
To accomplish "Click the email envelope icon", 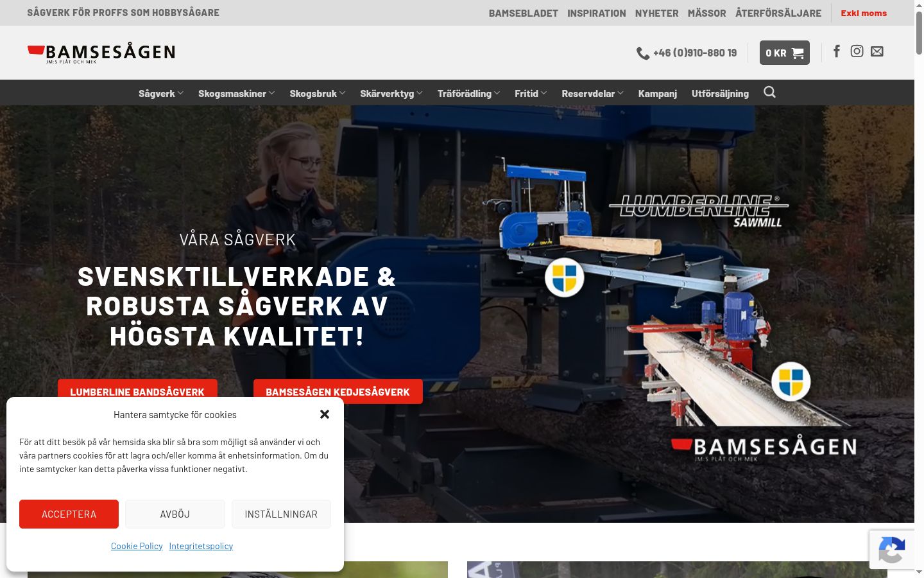I will pos(877,51).
